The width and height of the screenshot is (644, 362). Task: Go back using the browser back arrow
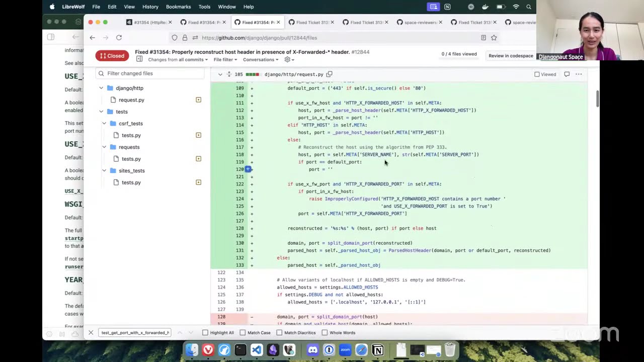(92, 38)
